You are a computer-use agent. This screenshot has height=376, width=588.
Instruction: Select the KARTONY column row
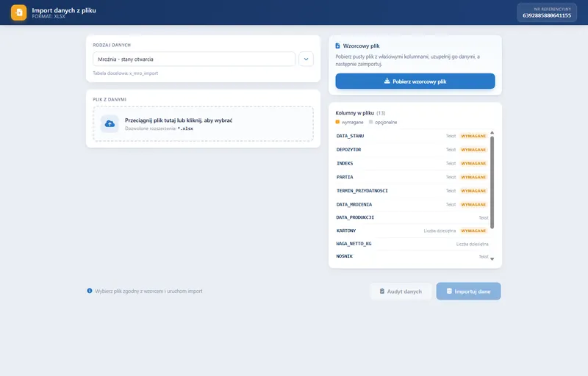click(412, 231)
